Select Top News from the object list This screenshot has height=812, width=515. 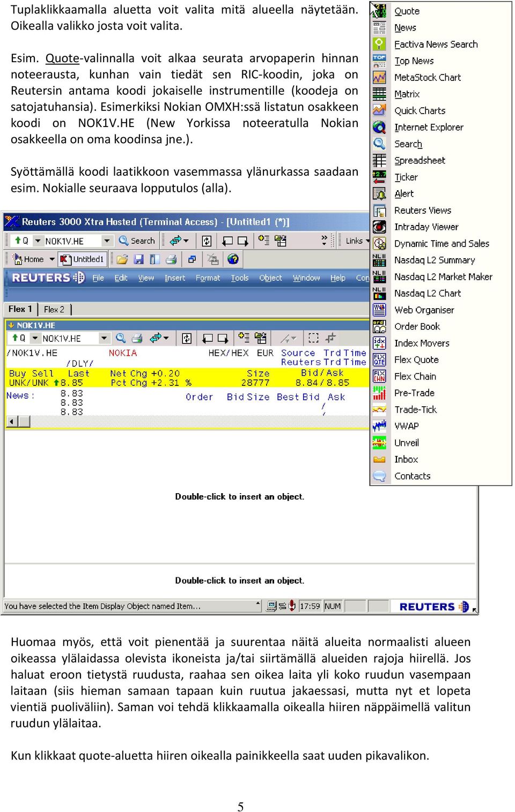414,61
